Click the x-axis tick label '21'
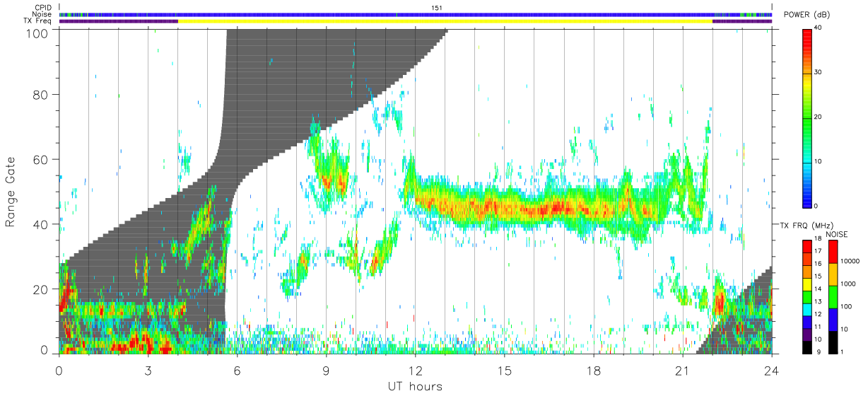Image resolution: width=868 pixels, height=401 pixels. 682,371
